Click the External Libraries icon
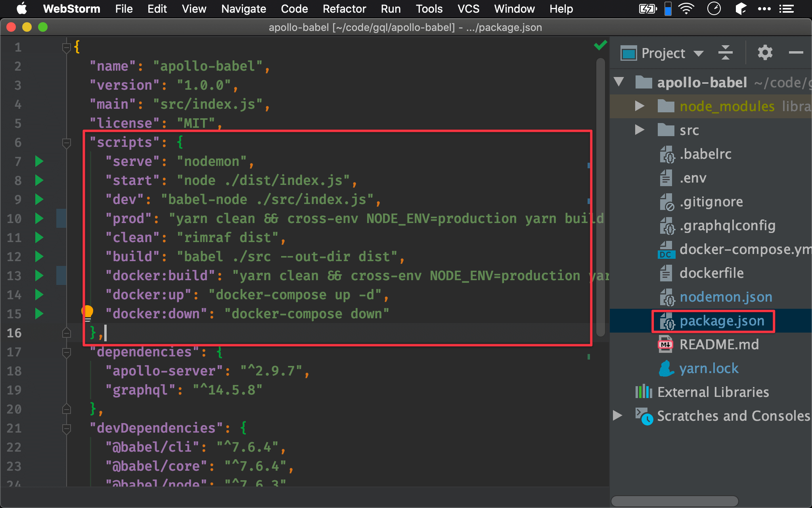 pyautogui.click(x=643, y=392)
